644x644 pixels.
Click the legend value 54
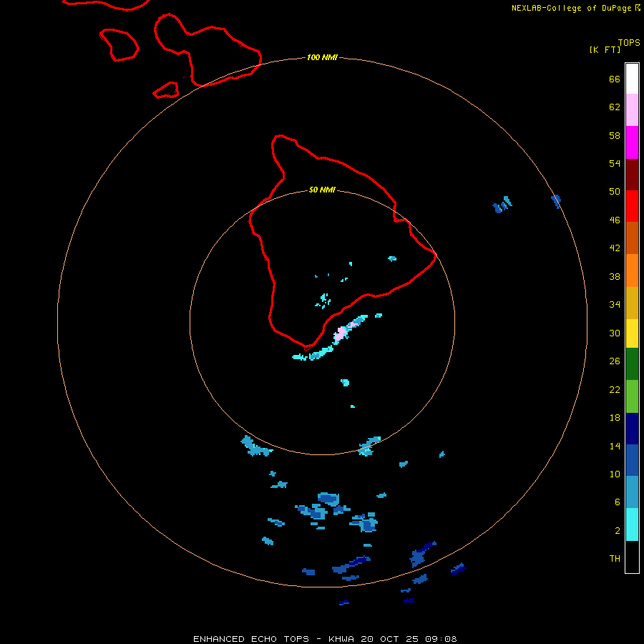click(615, 163)
